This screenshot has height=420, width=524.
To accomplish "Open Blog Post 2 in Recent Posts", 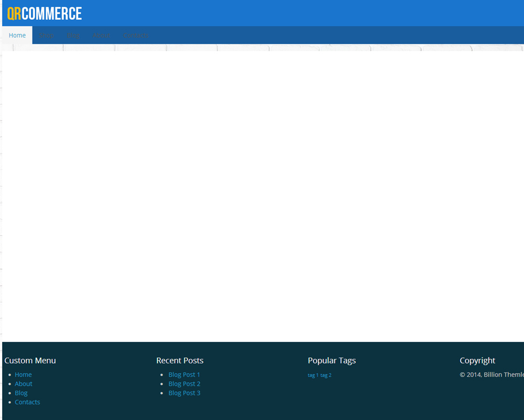I will tap(184, 384).
